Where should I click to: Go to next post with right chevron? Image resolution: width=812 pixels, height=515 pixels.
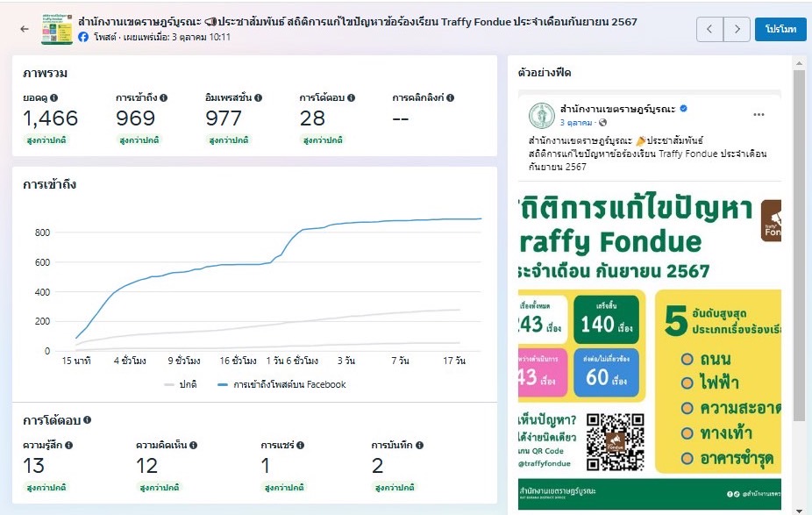[737, 29]
